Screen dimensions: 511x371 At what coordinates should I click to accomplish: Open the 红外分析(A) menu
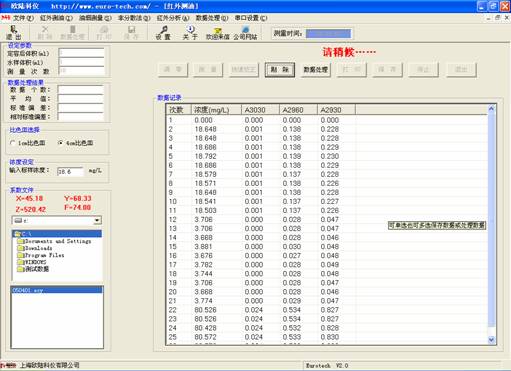click(x=173, y=18)
